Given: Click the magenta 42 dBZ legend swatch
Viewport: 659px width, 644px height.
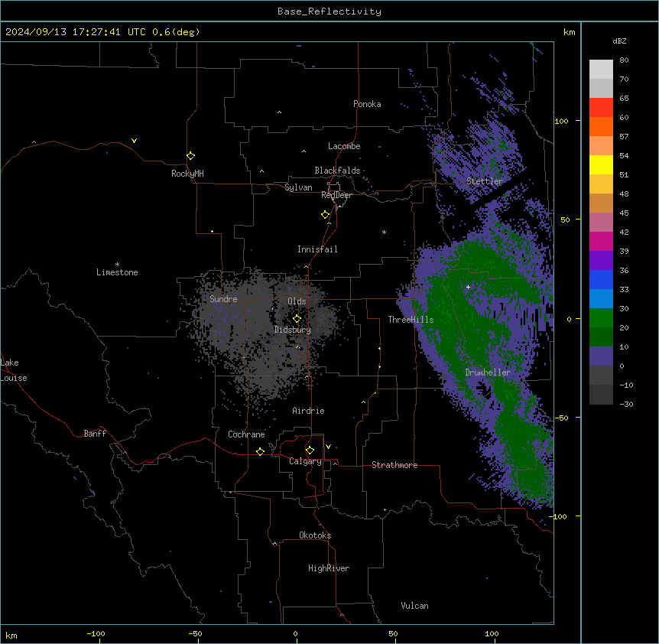Looking at the screenshot, I should coord(601,241).
